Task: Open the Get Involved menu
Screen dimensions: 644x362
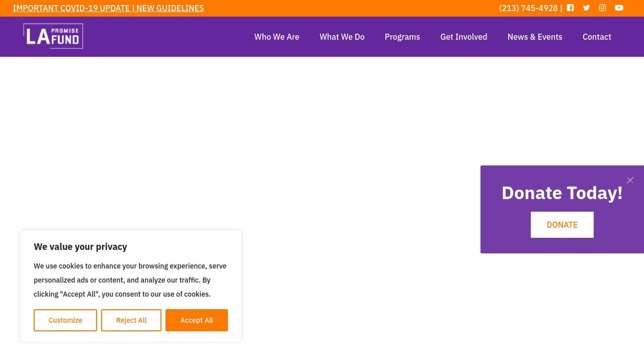Action: 463,37
